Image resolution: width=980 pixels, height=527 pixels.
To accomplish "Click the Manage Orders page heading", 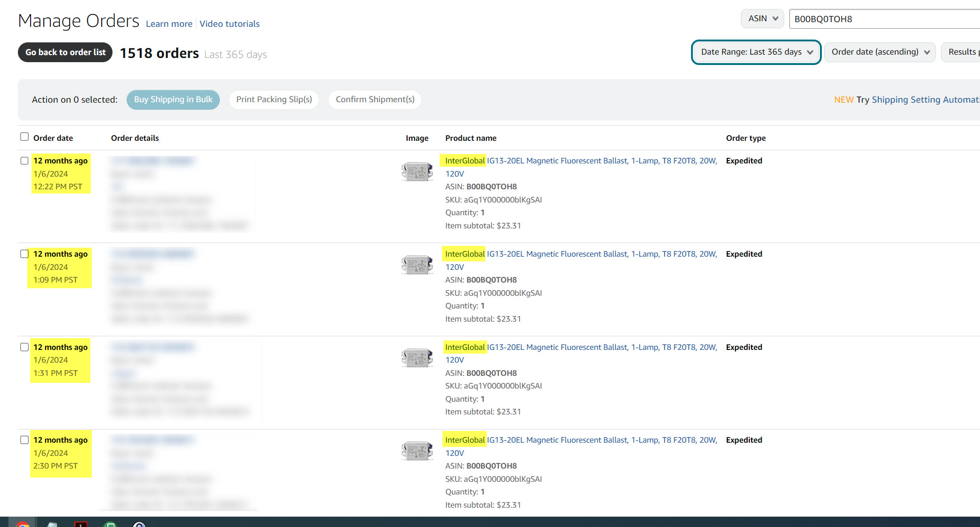I will click(x=79, y=21).
